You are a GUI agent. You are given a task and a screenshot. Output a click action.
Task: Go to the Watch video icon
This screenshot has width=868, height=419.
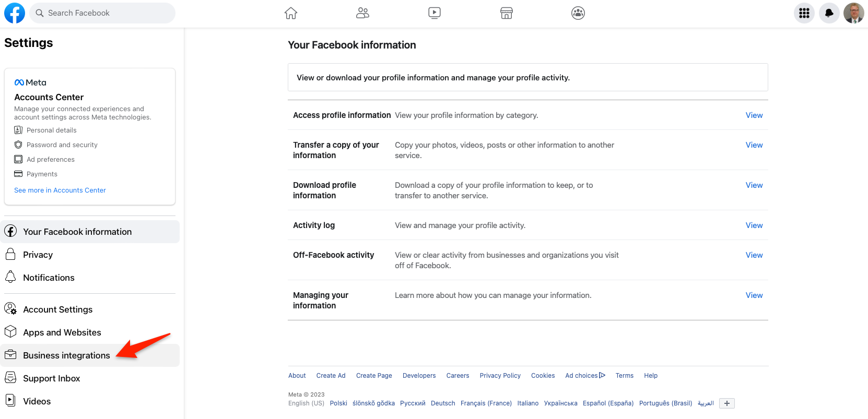[434, 13]
